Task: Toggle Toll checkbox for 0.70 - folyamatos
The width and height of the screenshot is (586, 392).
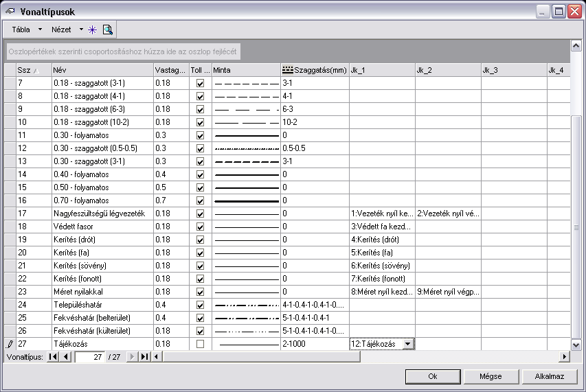Action: point(201,201)
